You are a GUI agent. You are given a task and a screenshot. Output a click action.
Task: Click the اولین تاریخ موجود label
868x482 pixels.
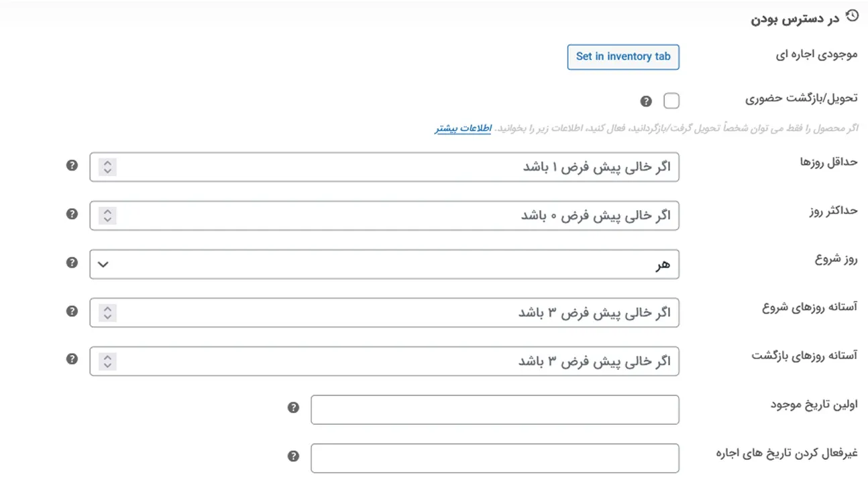813,405
